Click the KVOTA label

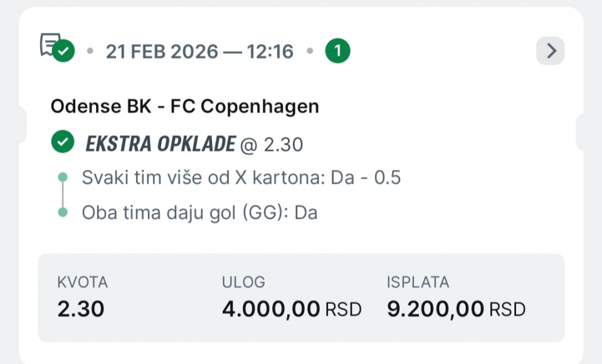[x=82, y=283]
